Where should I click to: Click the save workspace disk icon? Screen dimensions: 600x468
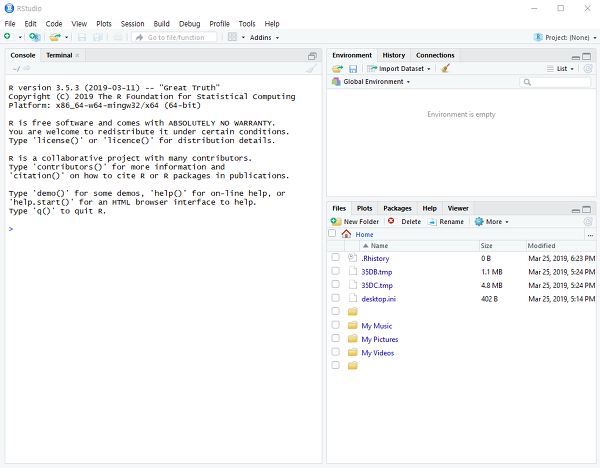point(353,68)
